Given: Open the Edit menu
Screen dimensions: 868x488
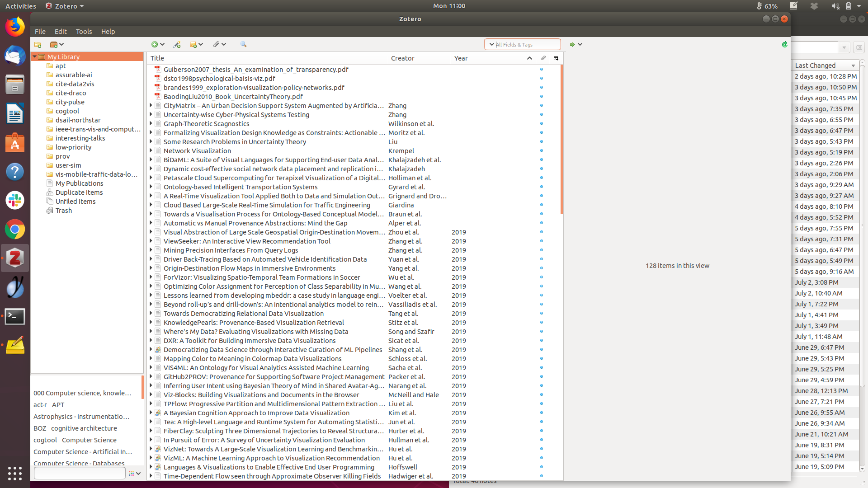Looking at the screenshot, I should point(60,31).
